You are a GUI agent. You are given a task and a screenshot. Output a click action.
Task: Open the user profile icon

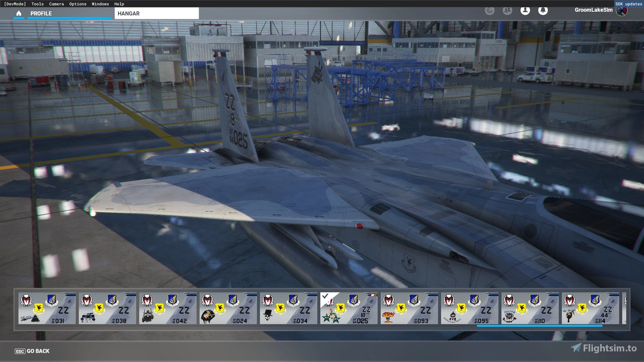pyautogui.click(x=525, y=10)
